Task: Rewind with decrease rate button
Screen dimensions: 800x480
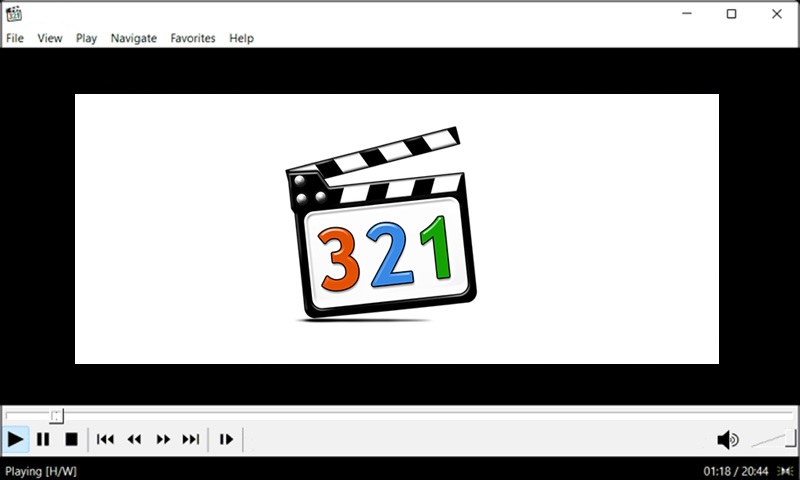Action: pos(134,439)
